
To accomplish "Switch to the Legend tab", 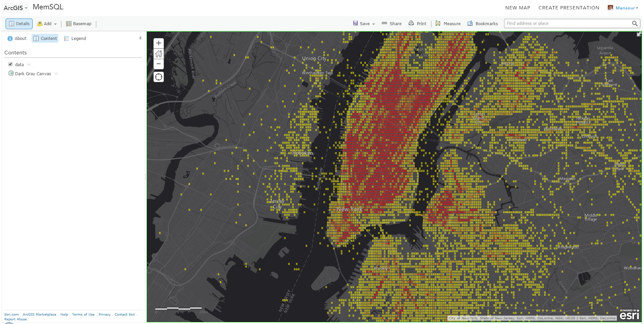I will click(x=75, y=38).
